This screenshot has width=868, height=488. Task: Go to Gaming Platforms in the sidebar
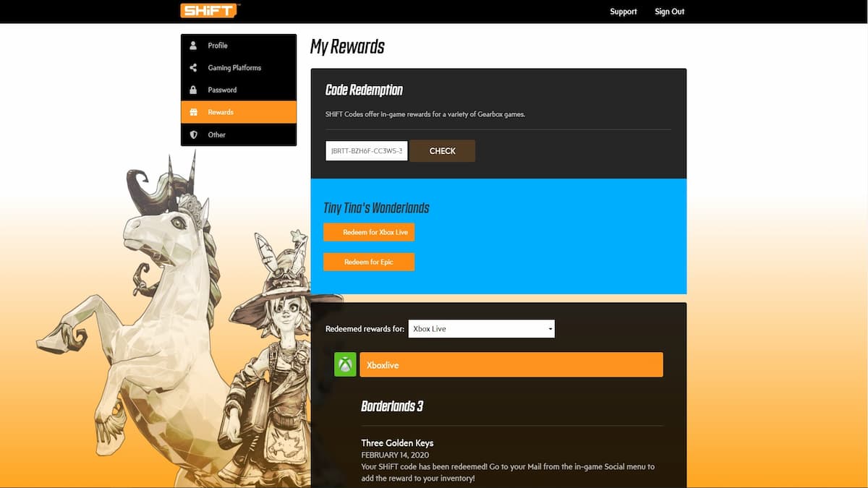click(x=234, y=68)
